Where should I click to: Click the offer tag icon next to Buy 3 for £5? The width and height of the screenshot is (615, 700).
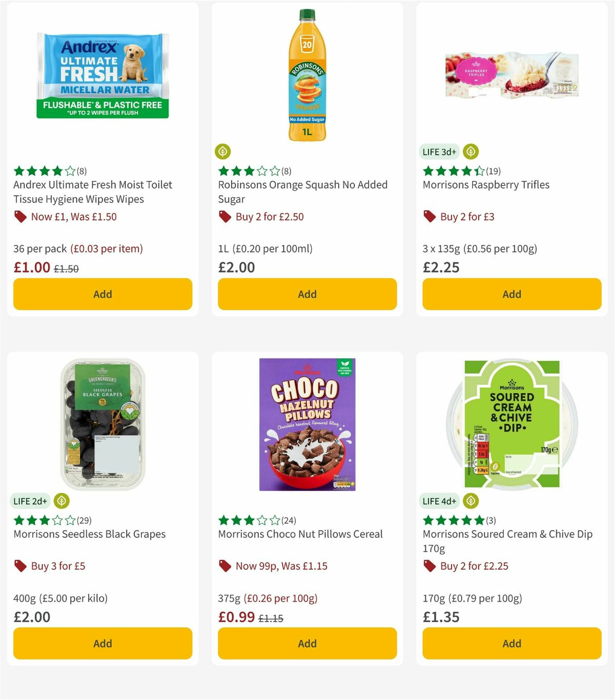coord(20,566)
